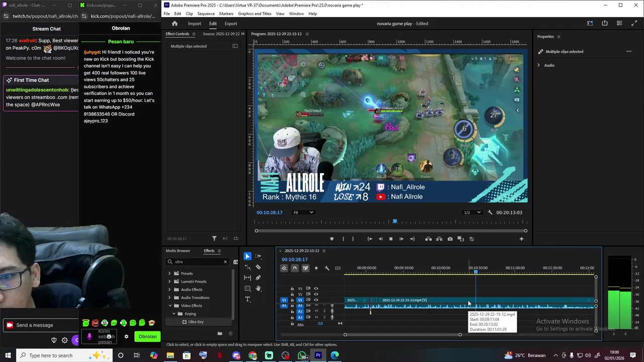Export frame with camera icon

pos(450,239)
